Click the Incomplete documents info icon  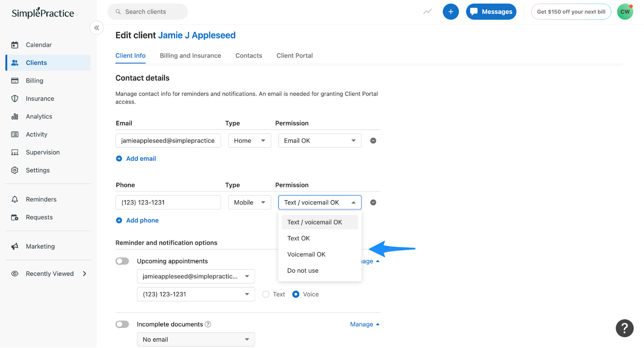point(208,324)
